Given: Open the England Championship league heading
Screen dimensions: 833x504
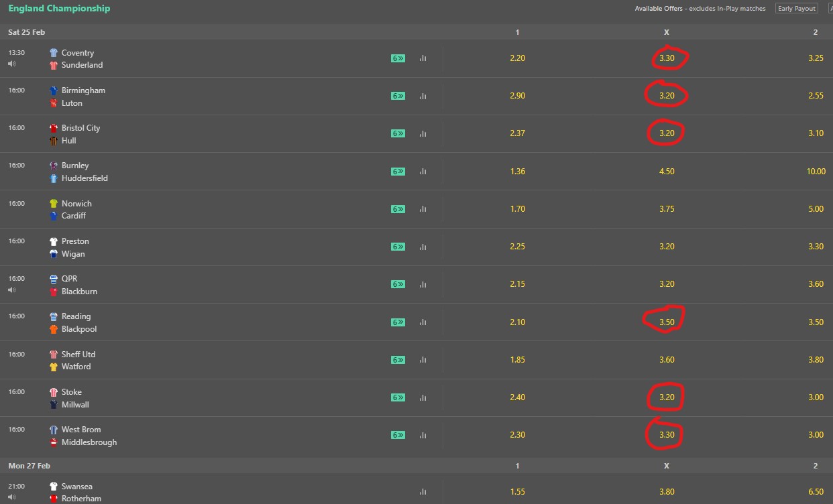Looking at the screenshot, I should 59,9.
